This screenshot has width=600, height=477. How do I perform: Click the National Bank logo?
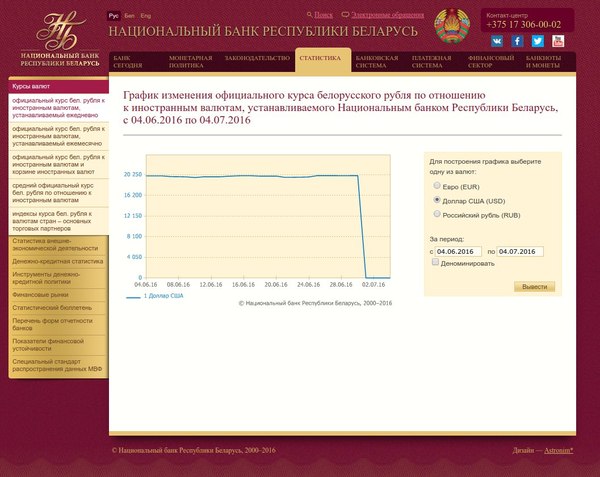point(60,38)
